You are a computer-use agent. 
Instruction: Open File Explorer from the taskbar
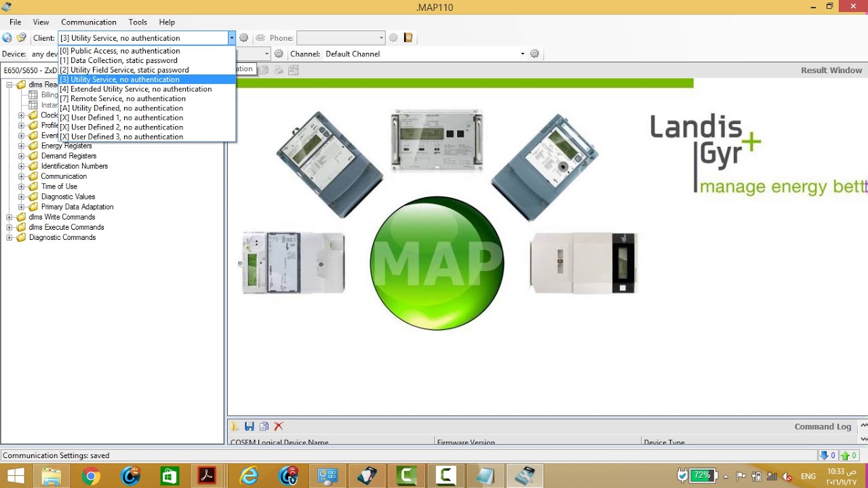coord(52,476)
